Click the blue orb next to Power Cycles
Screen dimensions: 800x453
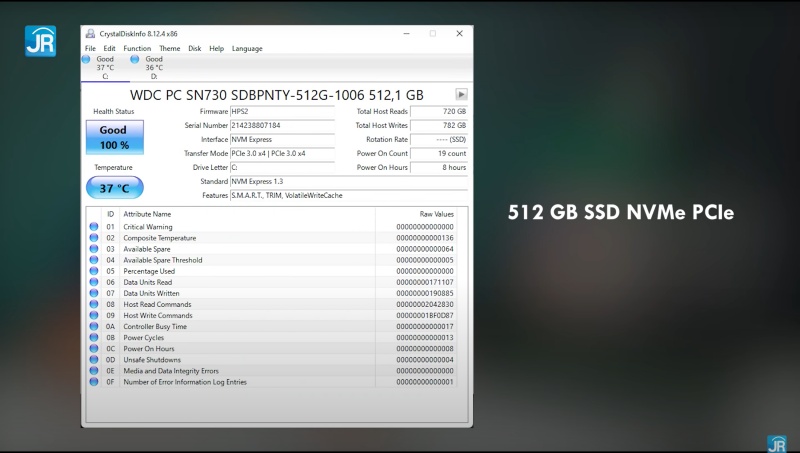click(94, 338)
